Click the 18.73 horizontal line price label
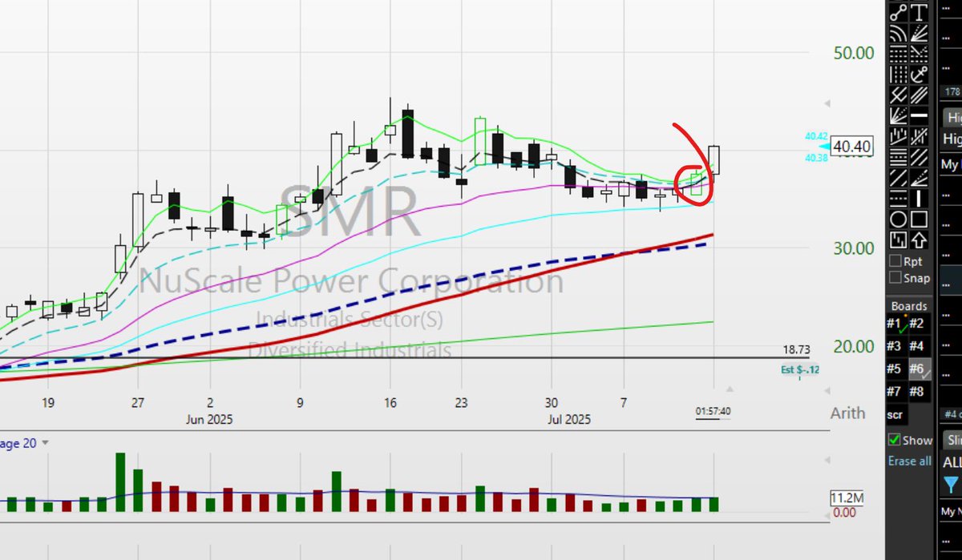This screenshot has height=560, width=962. point(795,350)
